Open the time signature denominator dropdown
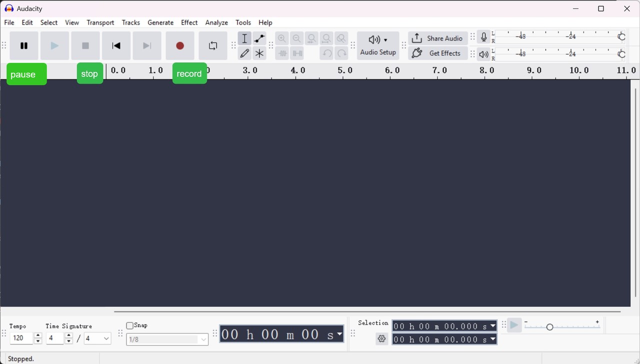Image resolution: width=640 pixels, height=364 pixels. (105, 339)
